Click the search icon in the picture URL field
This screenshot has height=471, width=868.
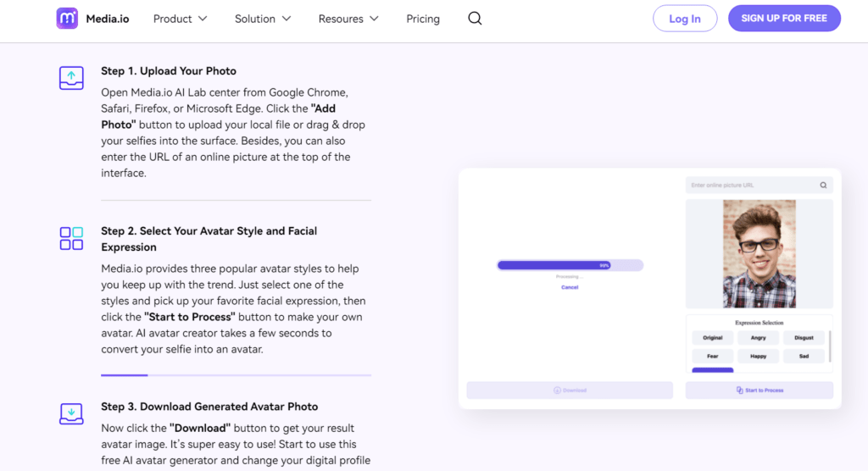pyautogui.click(x=822, y=185)
